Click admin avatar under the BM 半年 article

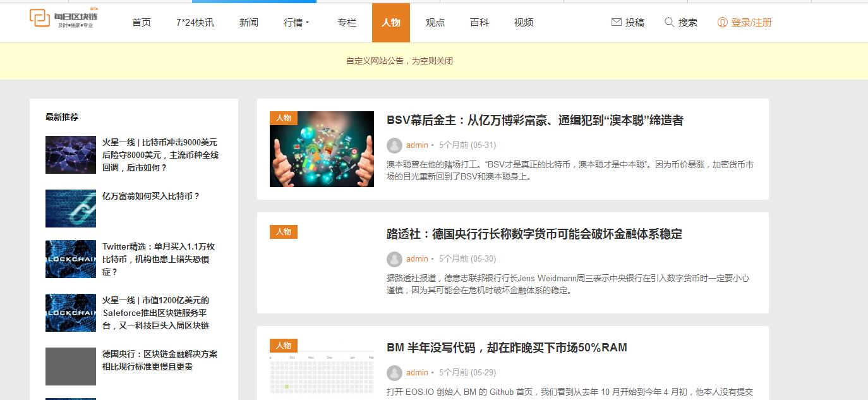(x=394, y=373)
